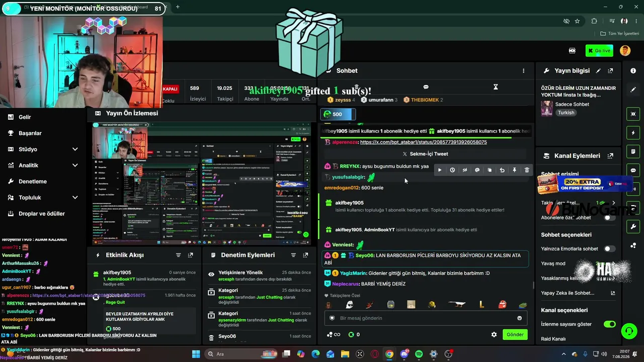The height and width of the screenshot is (362, 644).
Task: Click the Yasaklanmış kelimeler row
Action: [x=579, y=278]
